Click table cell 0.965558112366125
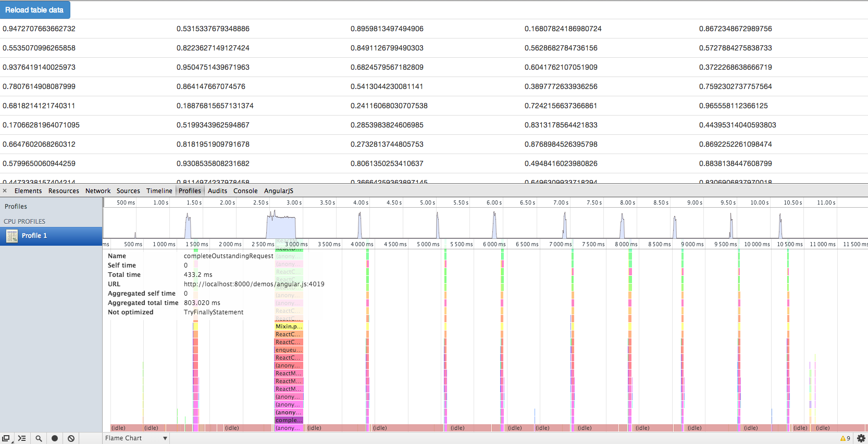The height and width of the screenshot is (444, 868). (734, 106)
